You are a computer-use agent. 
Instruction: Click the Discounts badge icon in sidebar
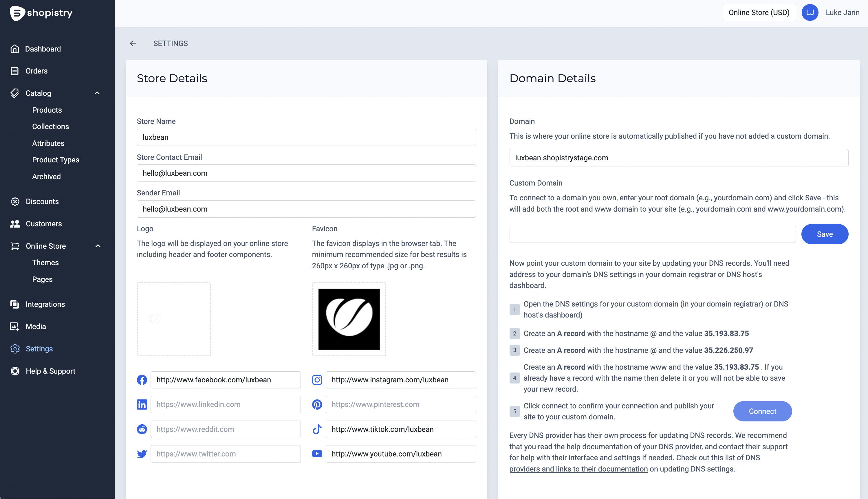[x=15, y=201]
